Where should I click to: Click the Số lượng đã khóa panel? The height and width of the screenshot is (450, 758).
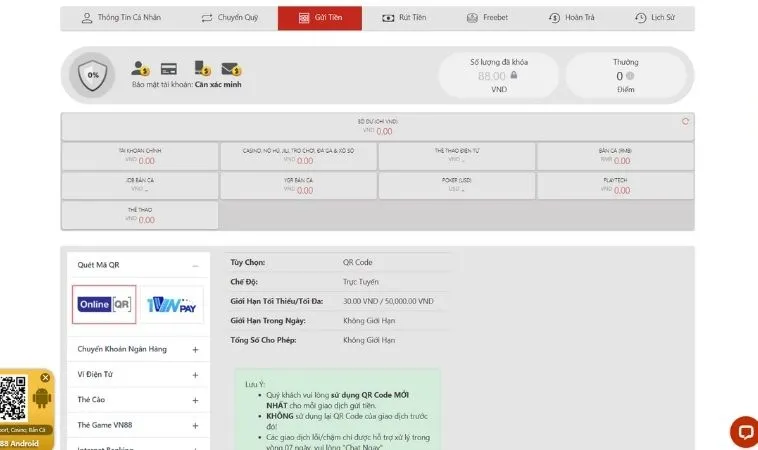click(x=499, y=75)
